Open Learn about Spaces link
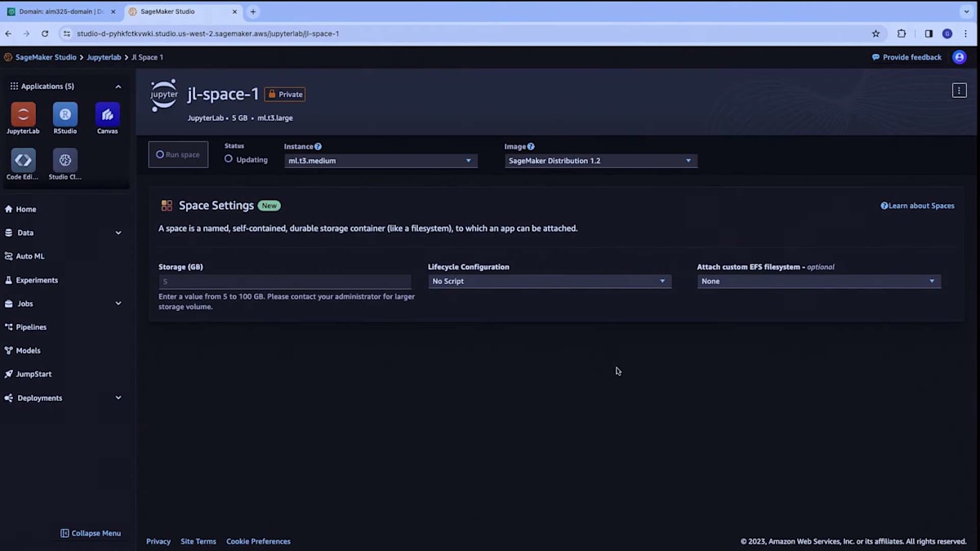 pyautogui.click(x=917, y=206)
